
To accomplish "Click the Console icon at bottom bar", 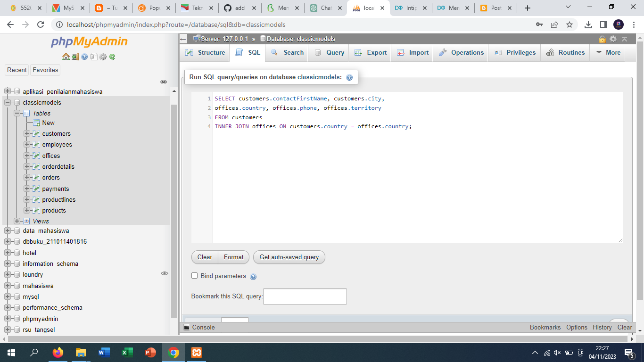I will (x=187, y=327).
